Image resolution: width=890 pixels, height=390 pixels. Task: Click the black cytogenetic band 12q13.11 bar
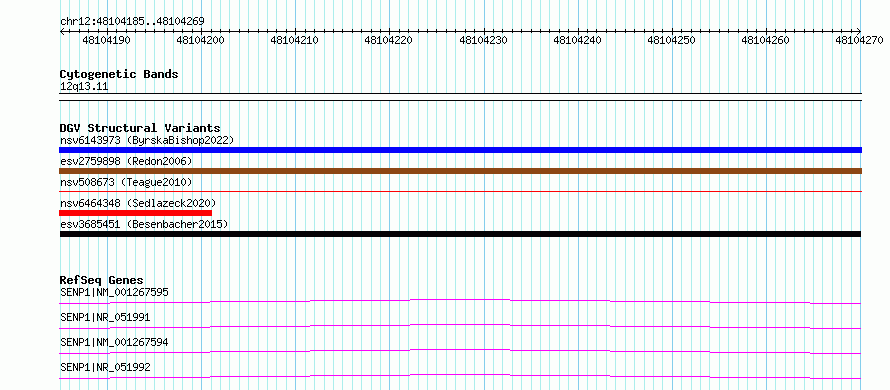(x=460, y=97)
